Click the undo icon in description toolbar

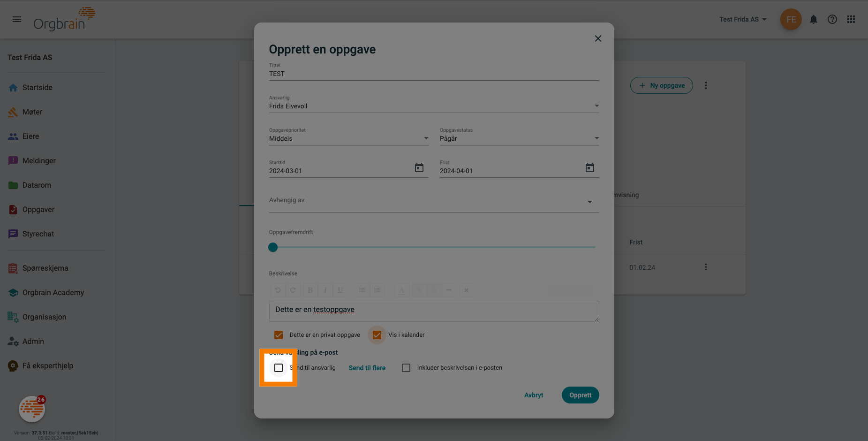click(x=278, y=290)
